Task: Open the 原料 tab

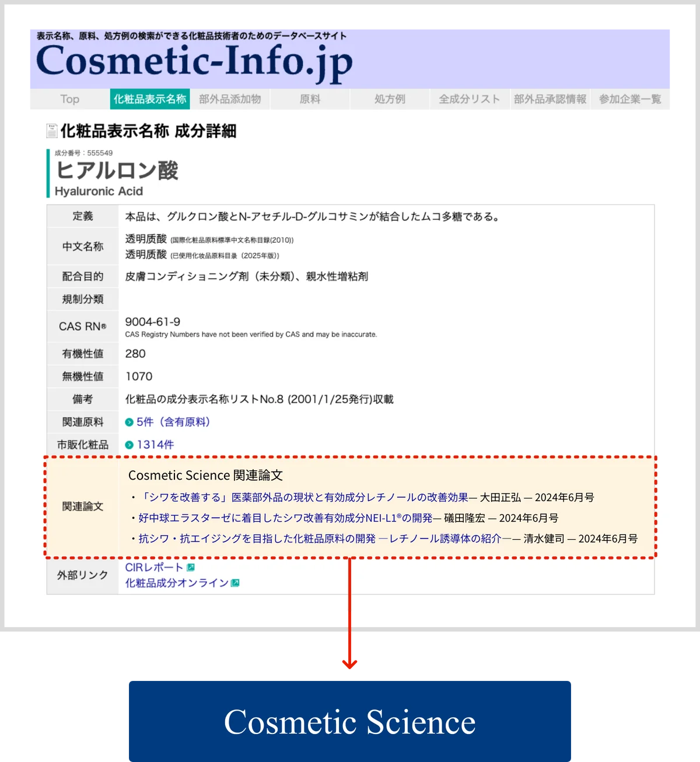Action: click(x=310, y=99)
